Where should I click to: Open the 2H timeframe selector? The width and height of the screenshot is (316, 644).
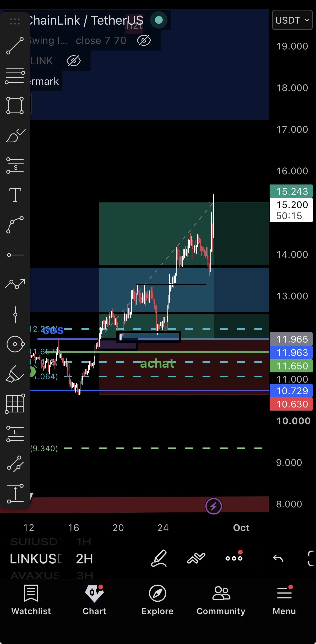point(84,559)
